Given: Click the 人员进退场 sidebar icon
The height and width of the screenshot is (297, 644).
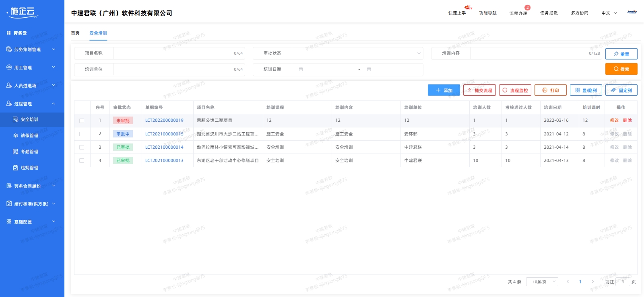Looking at the screenshot, I should (9, 85).
